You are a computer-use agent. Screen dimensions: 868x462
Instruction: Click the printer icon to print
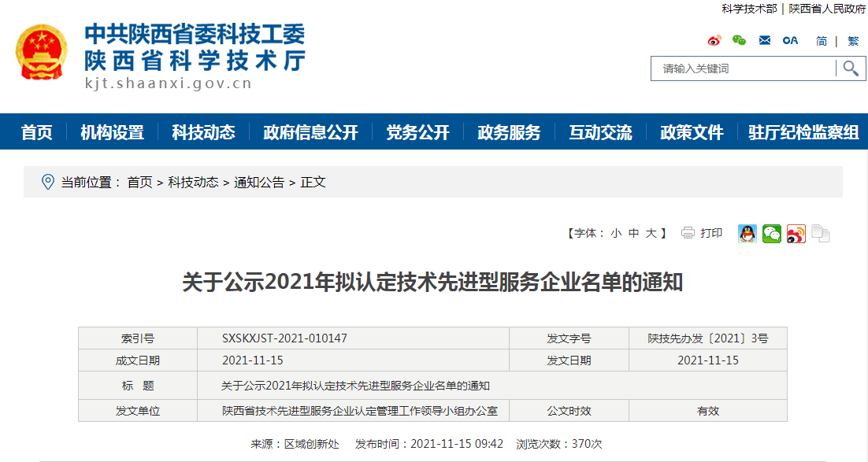pyautogui.click(x=688, y=233)
